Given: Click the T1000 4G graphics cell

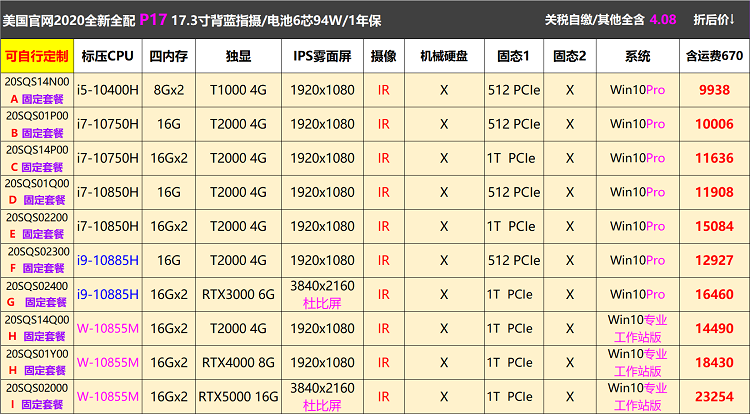Looking at the screenshot, I should (237, 90).
